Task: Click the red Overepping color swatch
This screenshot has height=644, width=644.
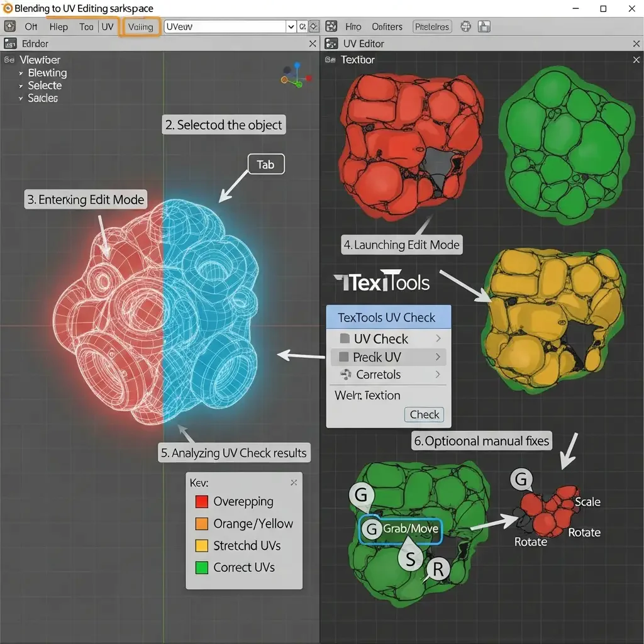Action: click(201, 502)
